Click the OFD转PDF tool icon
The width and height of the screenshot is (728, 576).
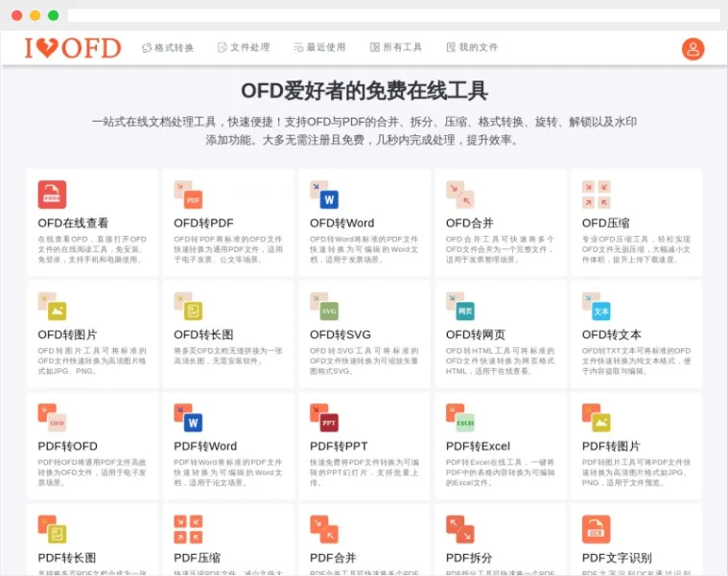pos(188,195)
